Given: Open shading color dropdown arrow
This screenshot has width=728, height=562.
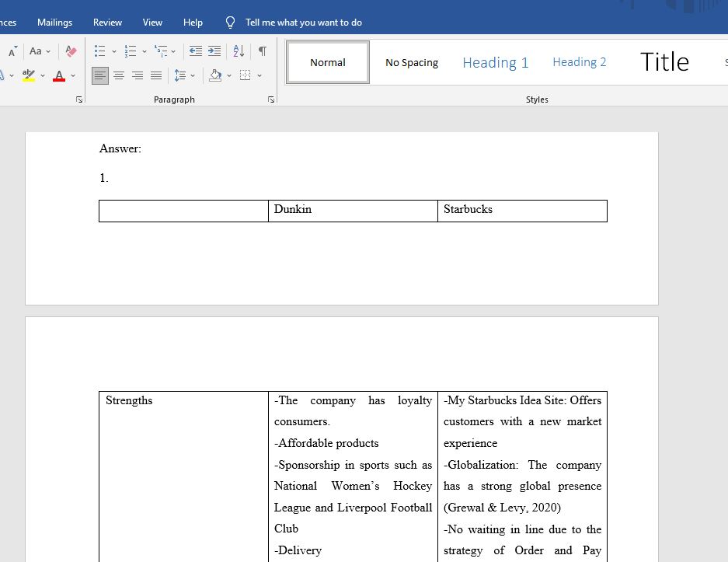Looking at the screenshot, I should pos(229,75).
